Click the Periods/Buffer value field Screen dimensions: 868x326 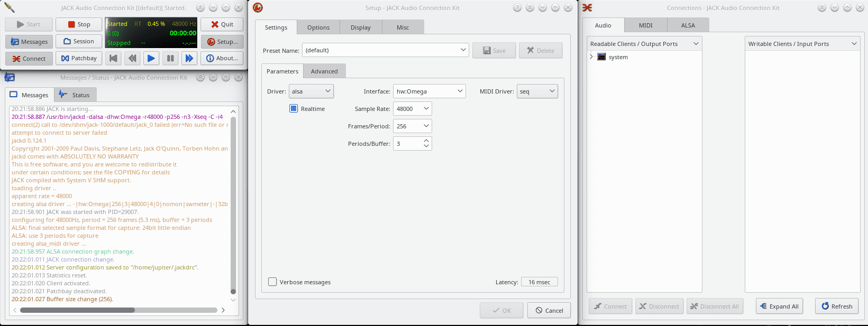pos(407,143)
